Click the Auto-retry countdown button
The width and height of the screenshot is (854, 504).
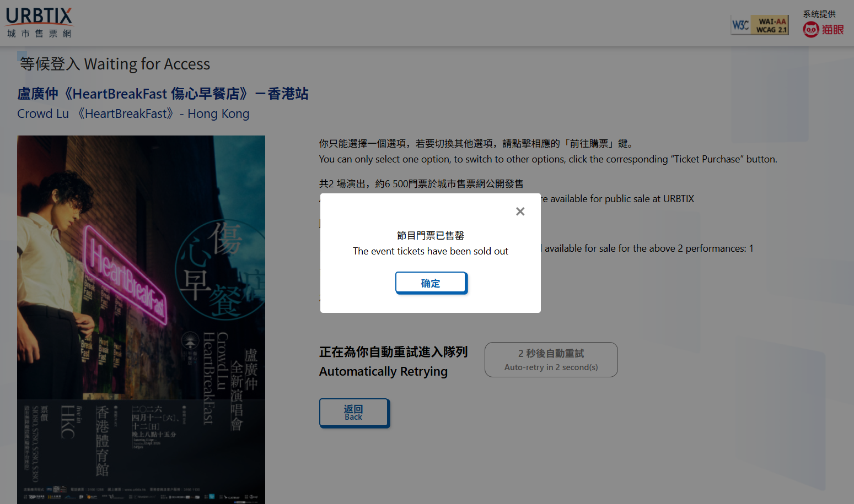click(x=551, y=360)
